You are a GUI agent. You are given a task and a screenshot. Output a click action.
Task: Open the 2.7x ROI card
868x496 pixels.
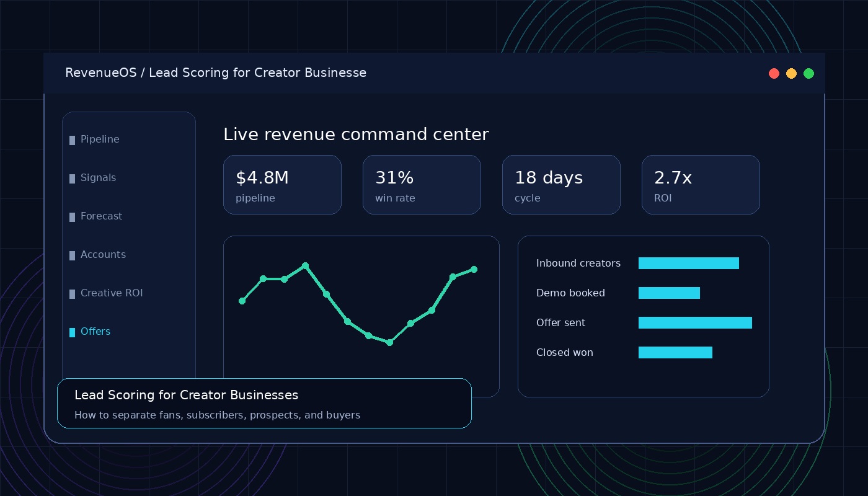[x=701, y=185]
